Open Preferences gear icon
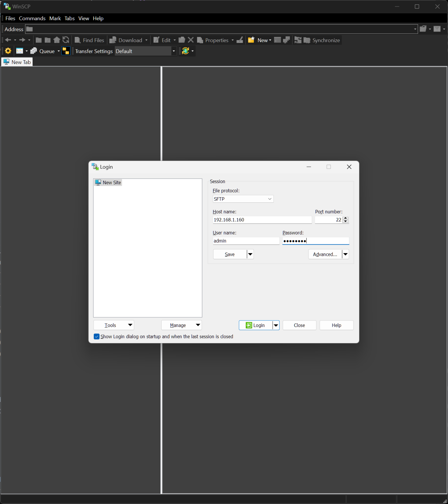Viewport: 448px width, 504px height. [8, 51]
